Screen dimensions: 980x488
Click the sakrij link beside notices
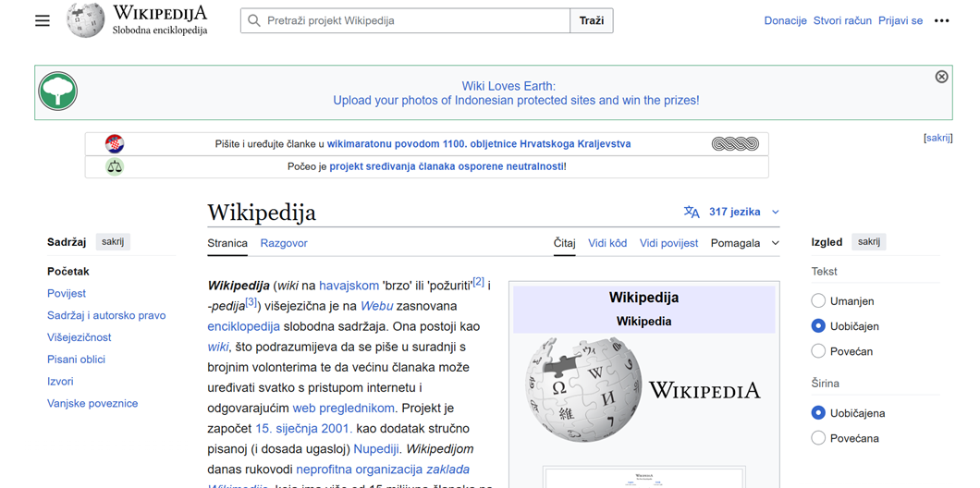point(938,138)
